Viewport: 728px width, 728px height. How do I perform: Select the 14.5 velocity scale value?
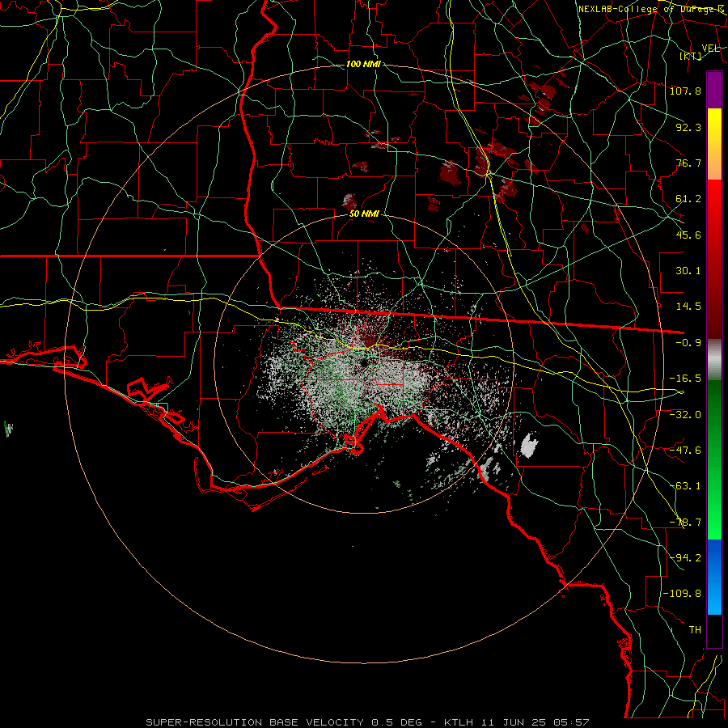[688, 307]
